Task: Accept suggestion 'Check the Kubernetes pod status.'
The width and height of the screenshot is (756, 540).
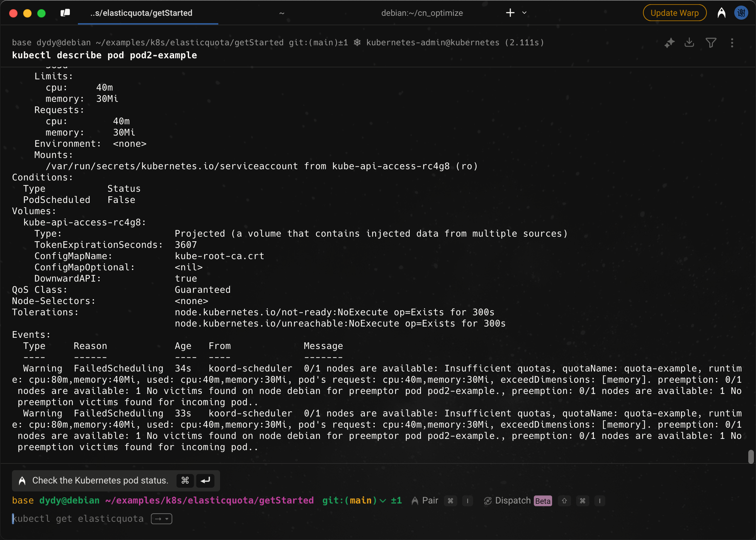Action: click(116, 480)
